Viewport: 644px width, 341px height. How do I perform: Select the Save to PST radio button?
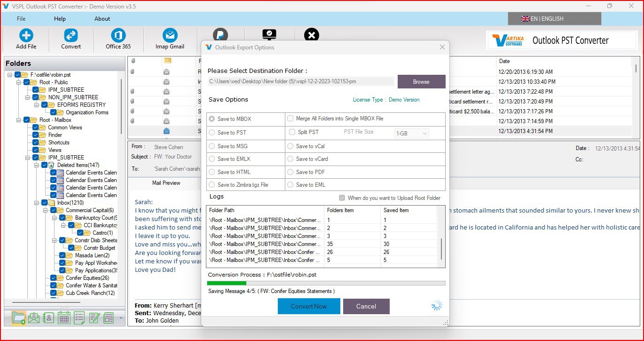(x=212, y=133)
